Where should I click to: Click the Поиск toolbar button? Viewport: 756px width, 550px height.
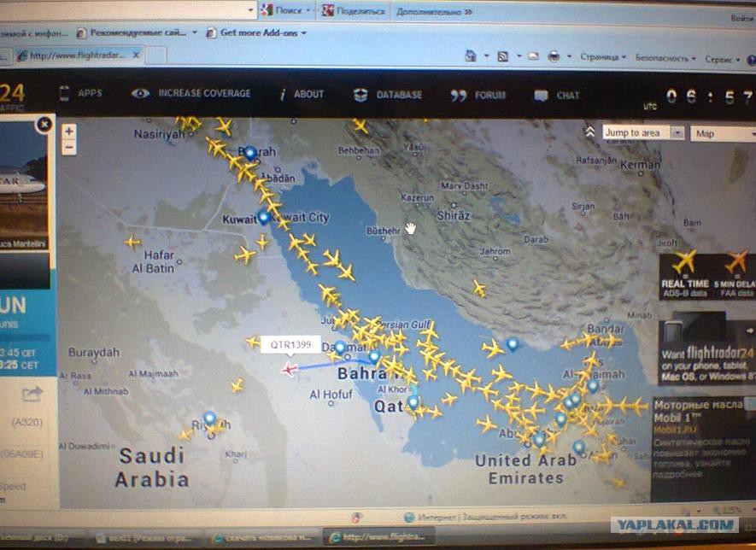[283, 10]
